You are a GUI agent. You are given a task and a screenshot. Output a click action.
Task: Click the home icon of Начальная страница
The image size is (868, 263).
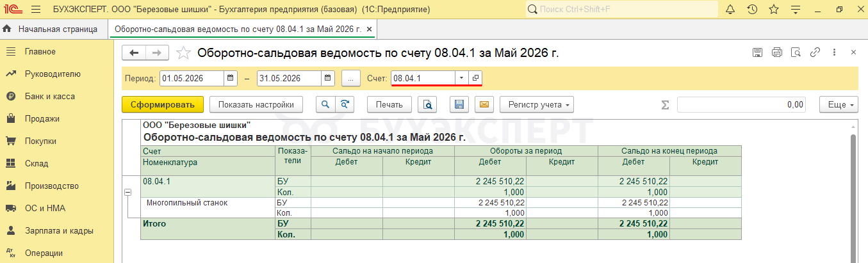(8, 29)
